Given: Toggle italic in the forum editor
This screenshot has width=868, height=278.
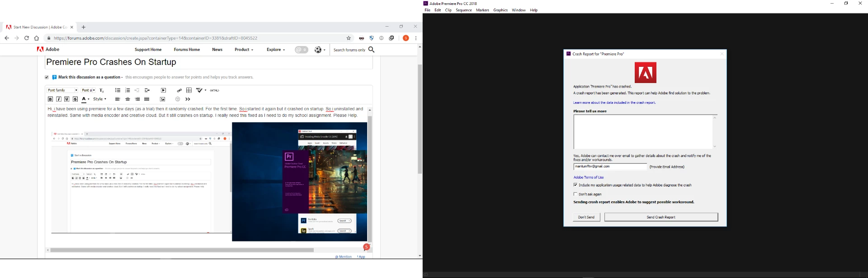Looking at the screenshot, I should (x=59, y=99).
